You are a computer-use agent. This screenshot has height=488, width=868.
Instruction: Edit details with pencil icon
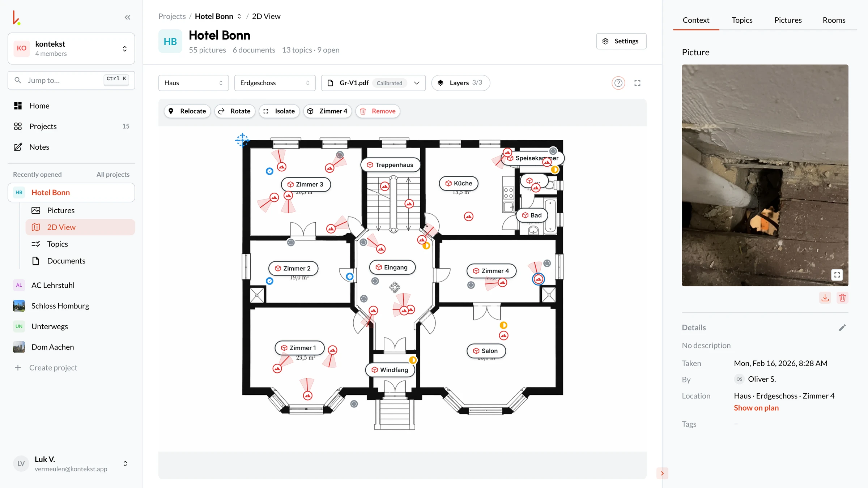click(842, 328)
